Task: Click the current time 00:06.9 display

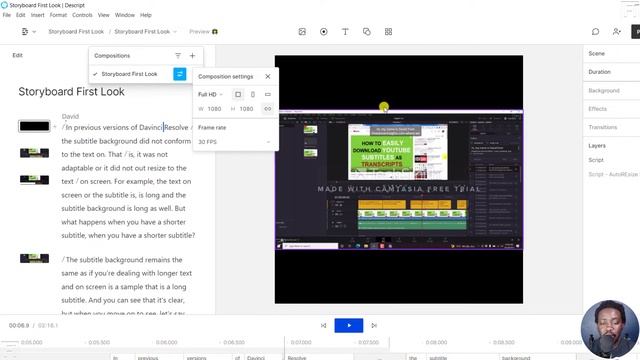Action: tap(19, 326)
